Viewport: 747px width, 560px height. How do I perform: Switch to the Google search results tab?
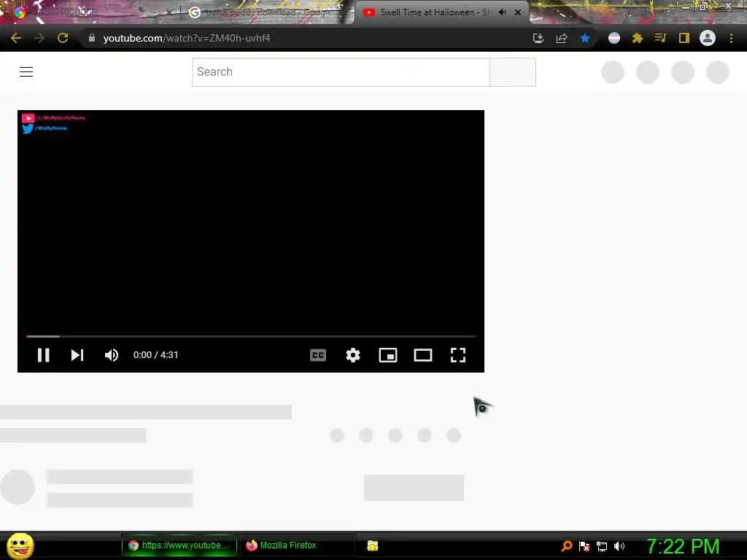(267, 12)
